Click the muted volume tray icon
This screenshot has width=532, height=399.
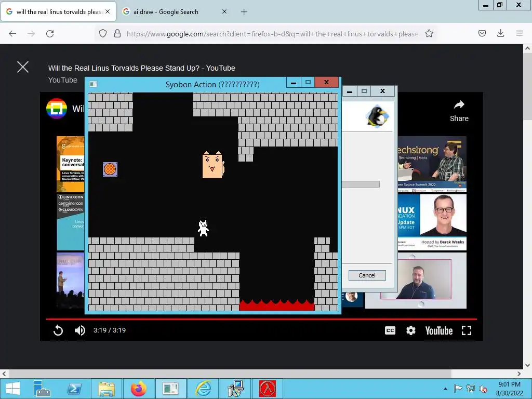tap(483, 389)
